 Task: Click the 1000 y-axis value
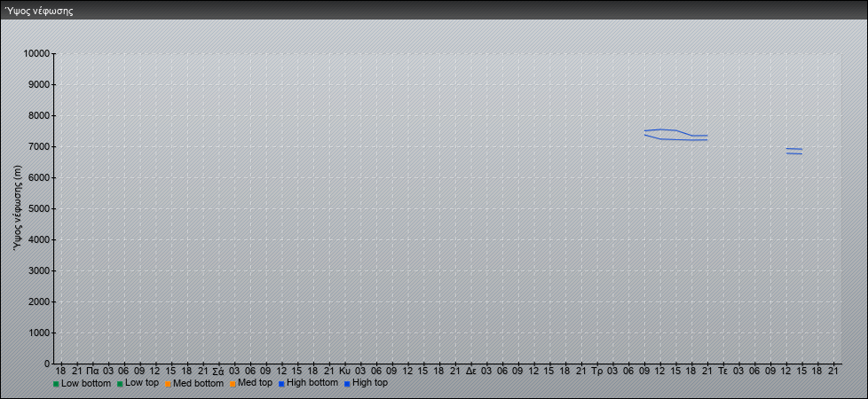[39, 332]
